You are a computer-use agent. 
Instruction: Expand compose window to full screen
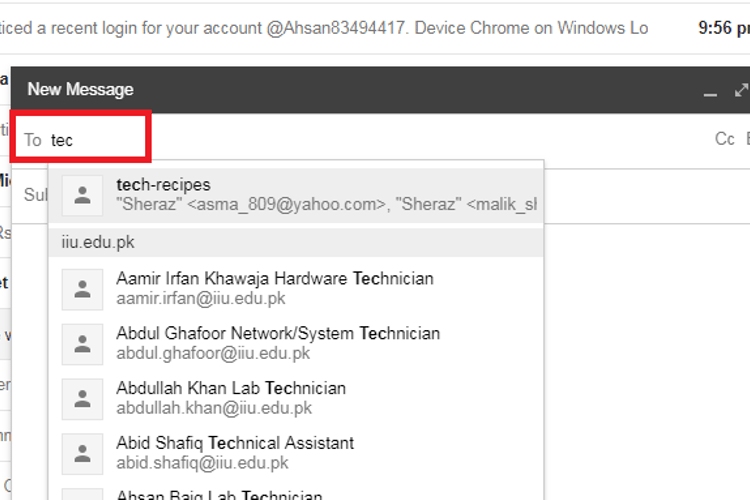[741, 90]
